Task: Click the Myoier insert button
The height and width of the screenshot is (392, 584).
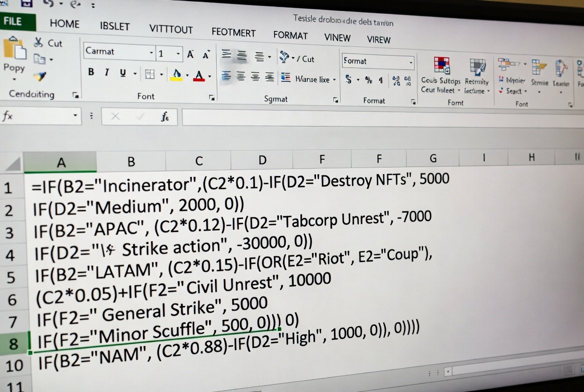Action: pyautogui.click(x=512, y=80)
